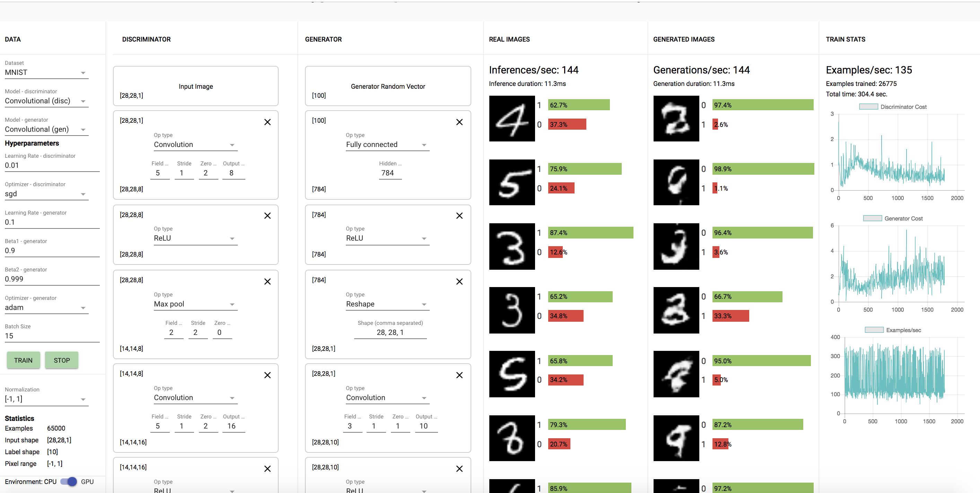Click the Hyperparameters section label
Screen dimensions: 980x493
pos(32,143)
